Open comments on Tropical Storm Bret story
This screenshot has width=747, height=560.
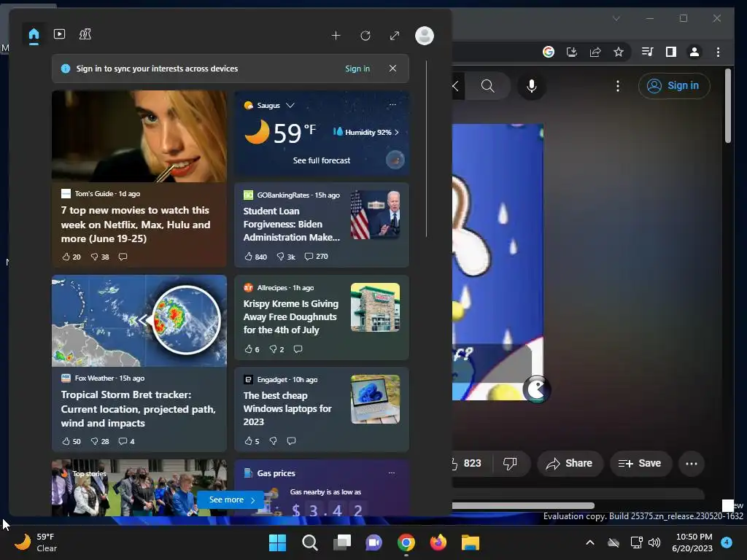coord(127,441)
